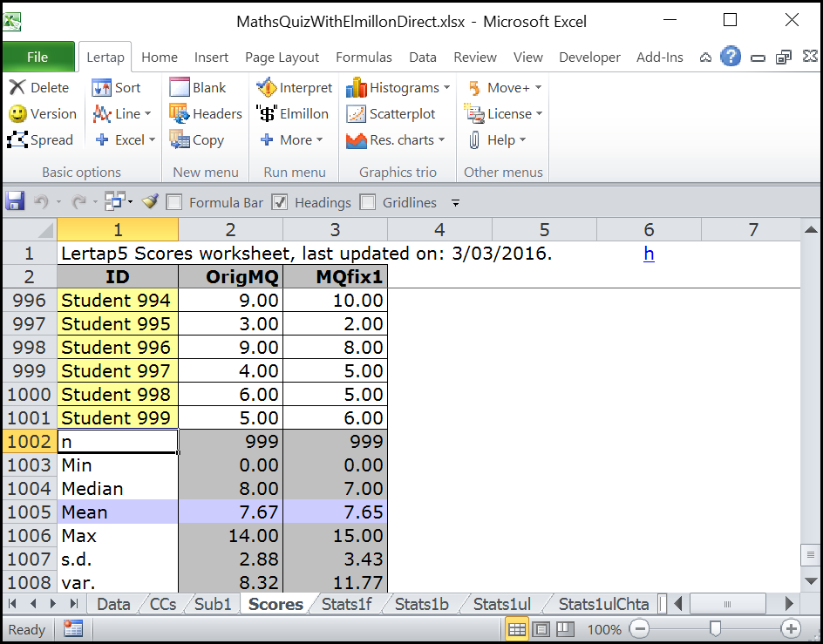Click the Scatterplot icon
The height and width of the screenshot is (644, 823).
click(357, 113)
